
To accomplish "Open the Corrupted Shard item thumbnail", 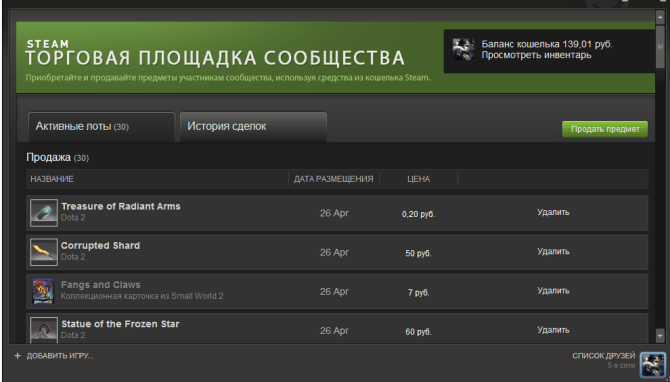I will point(44,252).
